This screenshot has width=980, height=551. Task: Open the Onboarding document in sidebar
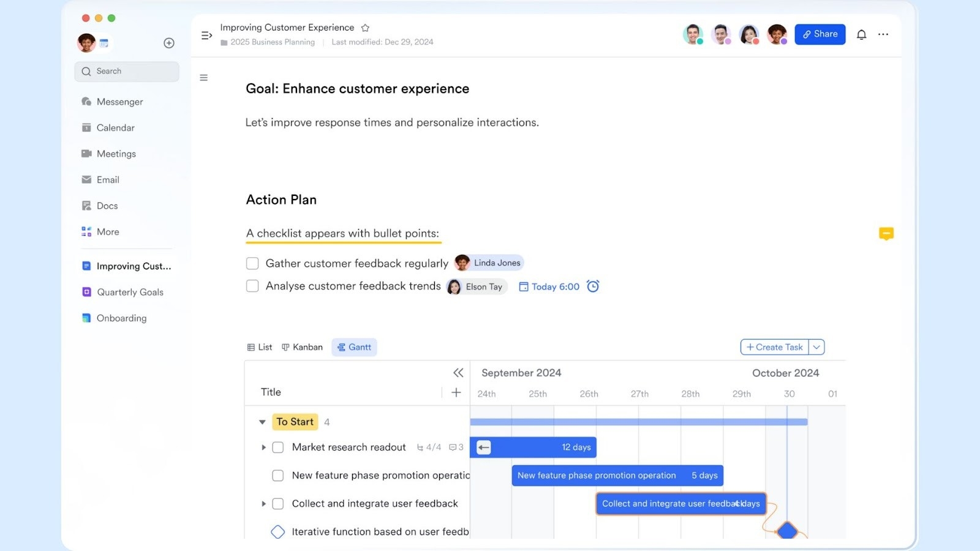[115, 318]
